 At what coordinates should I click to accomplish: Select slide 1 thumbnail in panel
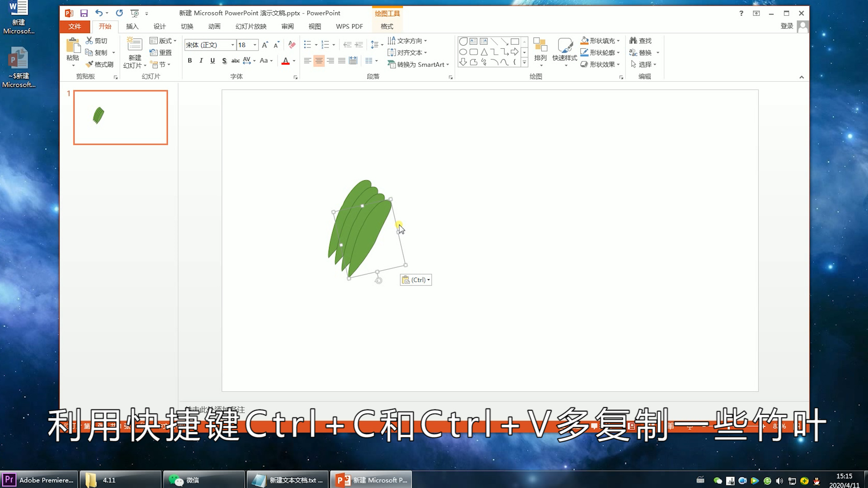point(121,117)
